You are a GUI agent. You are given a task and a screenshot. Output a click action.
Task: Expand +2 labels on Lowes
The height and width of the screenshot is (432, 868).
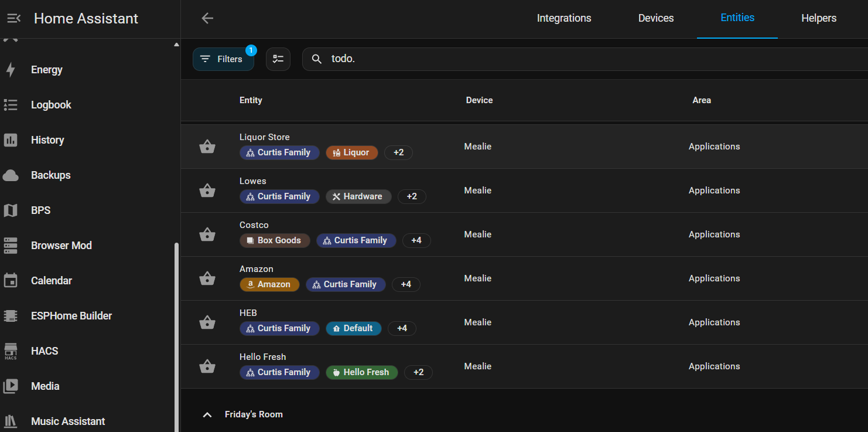pyautogui.click(x=412, y=196)
